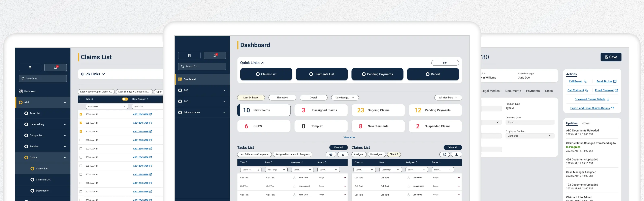Select Claimant List in sidebar
The image size is (644, 201).
pyautogui.click(x=43, y=179)
